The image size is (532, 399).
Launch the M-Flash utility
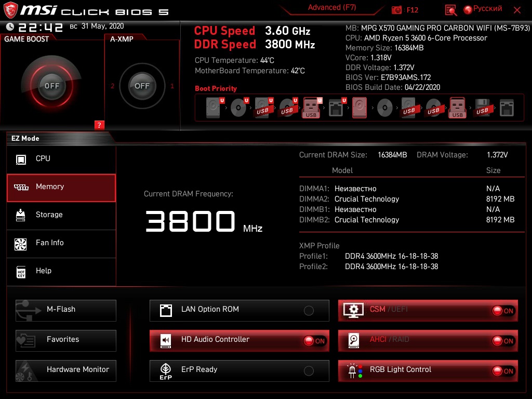[x=66, y=311]
